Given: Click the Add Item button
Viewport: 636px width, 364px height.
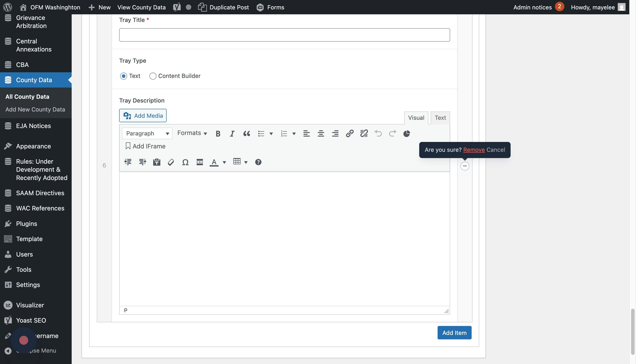Looking at the screenshot, I should tap(454, 333).
